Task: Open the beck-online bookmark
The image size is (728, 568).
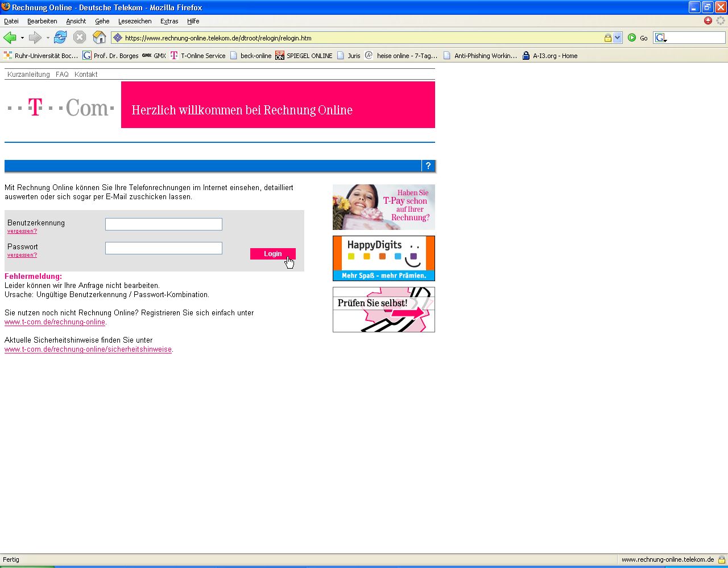Action: [x=251, y=56]
